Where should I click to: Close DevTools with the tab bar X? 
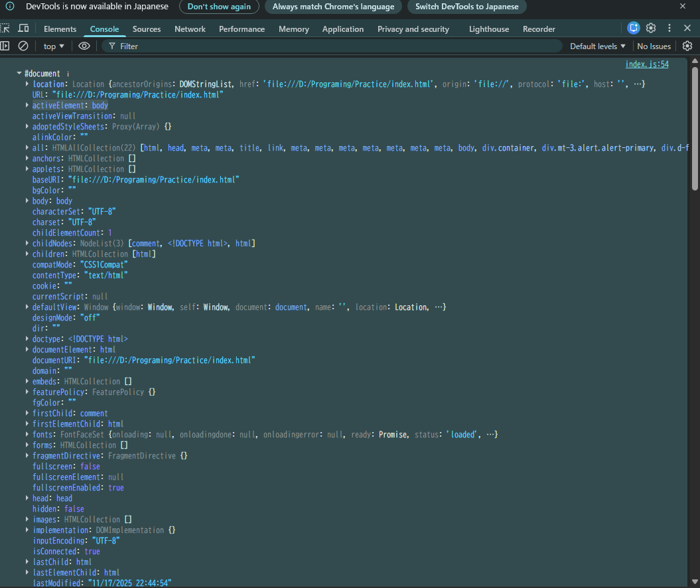tap(687, 28)
